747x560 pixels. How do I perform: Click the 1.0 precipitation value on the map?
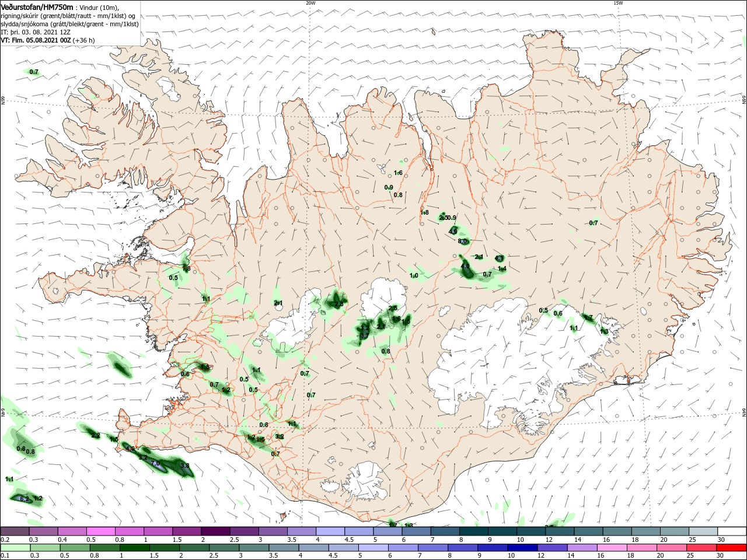click(414, 275)
